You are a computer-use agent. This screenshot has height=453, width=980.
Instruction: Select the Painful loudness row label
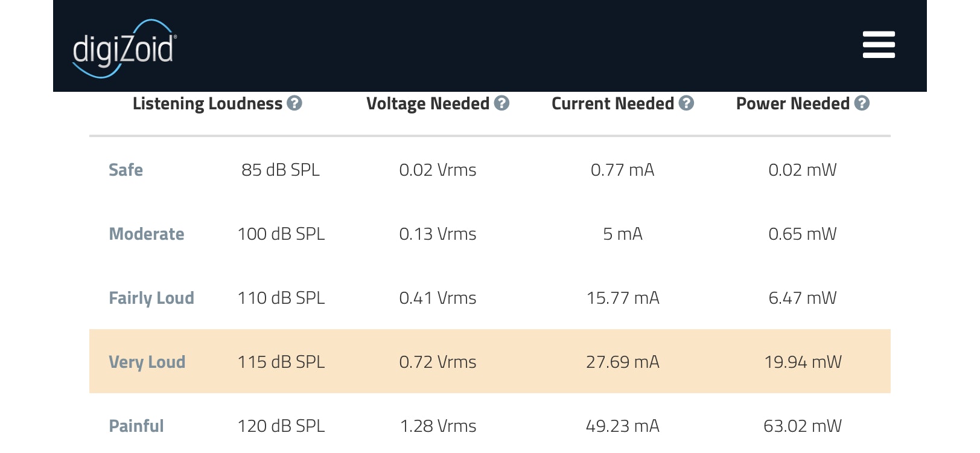(x=136, y=426)
